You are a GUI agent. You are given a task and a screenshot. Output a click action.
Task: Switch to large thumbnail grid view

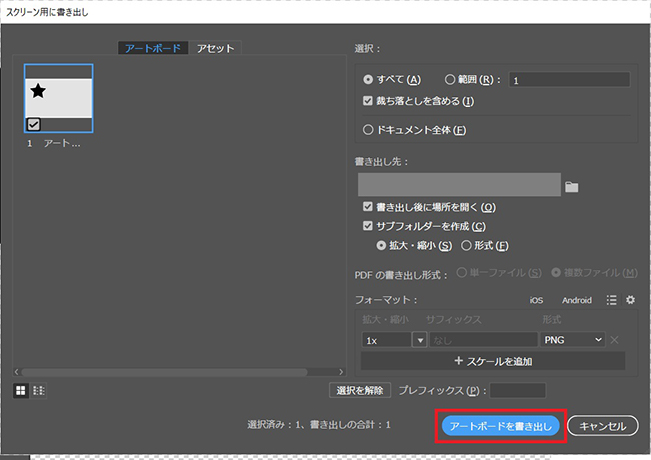coord(20,390)
